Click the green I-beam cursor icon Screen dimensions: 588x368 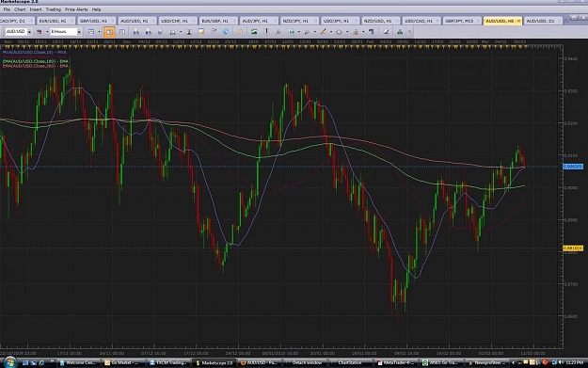point(189,32)
